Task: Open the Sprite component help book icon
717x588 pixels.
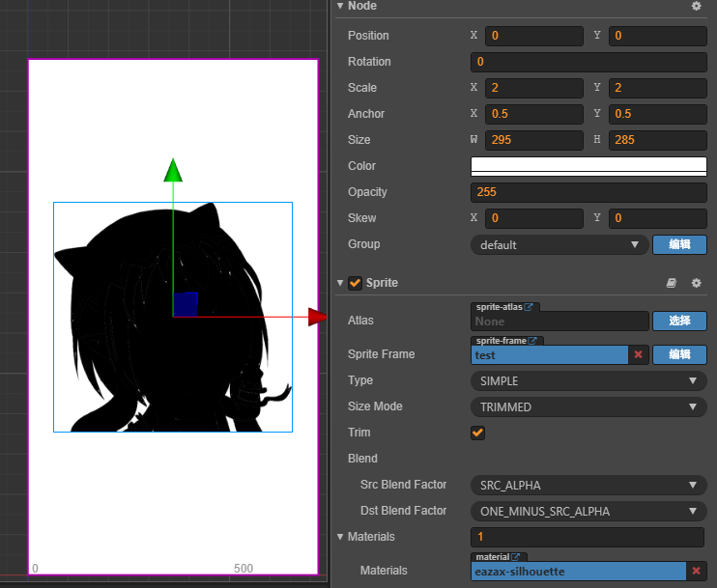Action: [x=672, y=283]
